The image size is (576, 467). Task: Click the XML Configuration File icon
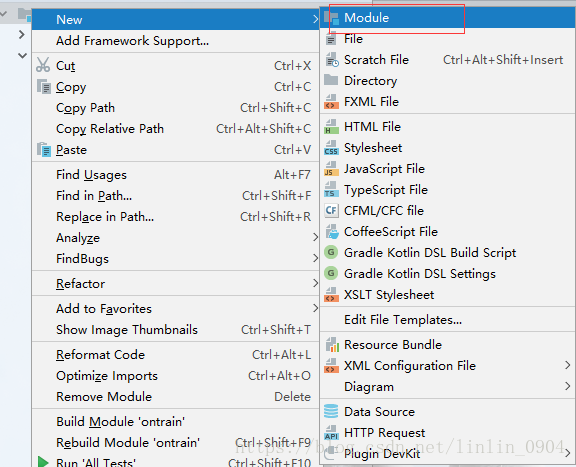click(x=331, y=366)
